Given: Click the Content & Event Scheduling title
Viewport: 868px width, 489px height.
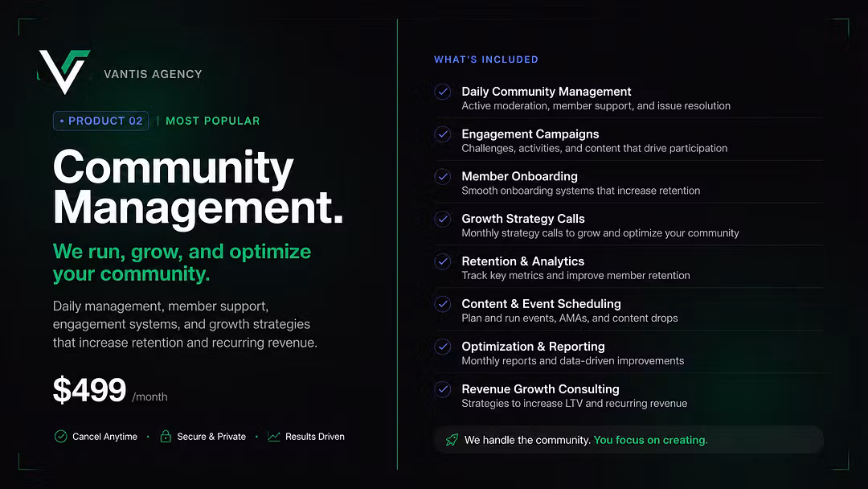Looking at the screenshot, I should pos(542,304).
